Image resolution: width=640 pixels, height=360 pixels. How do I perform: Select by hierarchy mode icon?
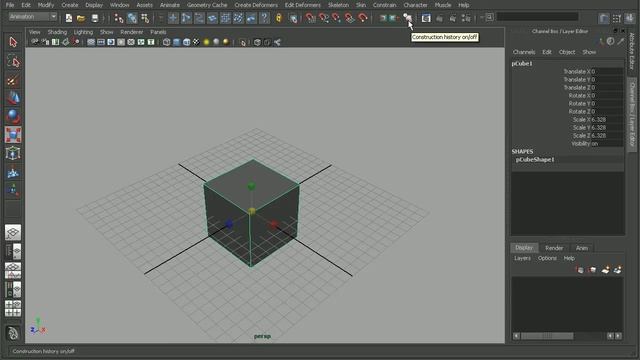click(x=119, y=18)
